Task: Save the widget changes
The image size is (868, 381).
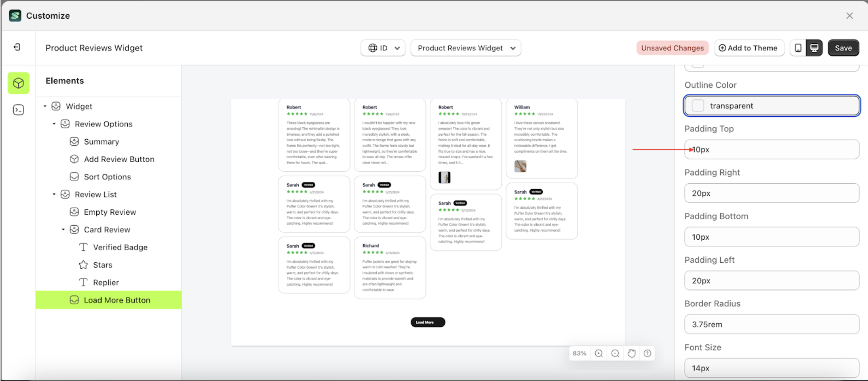Action: [843, 48]
